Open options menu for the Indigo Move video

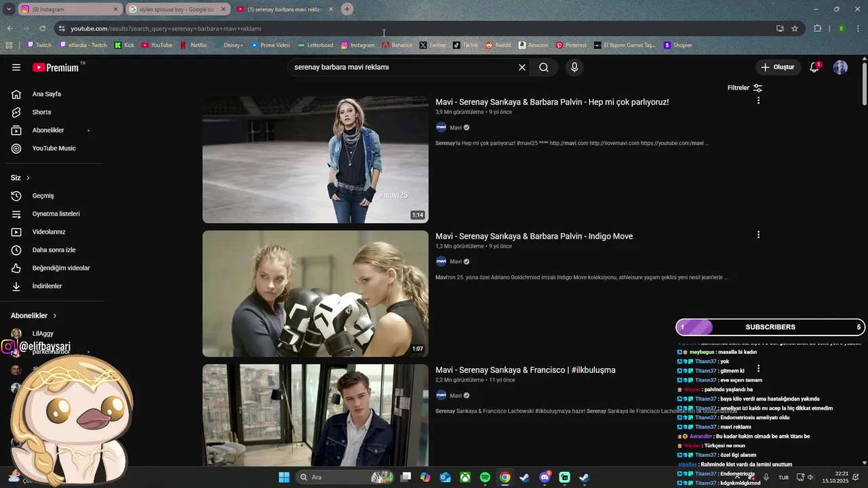tap(758, 235)
